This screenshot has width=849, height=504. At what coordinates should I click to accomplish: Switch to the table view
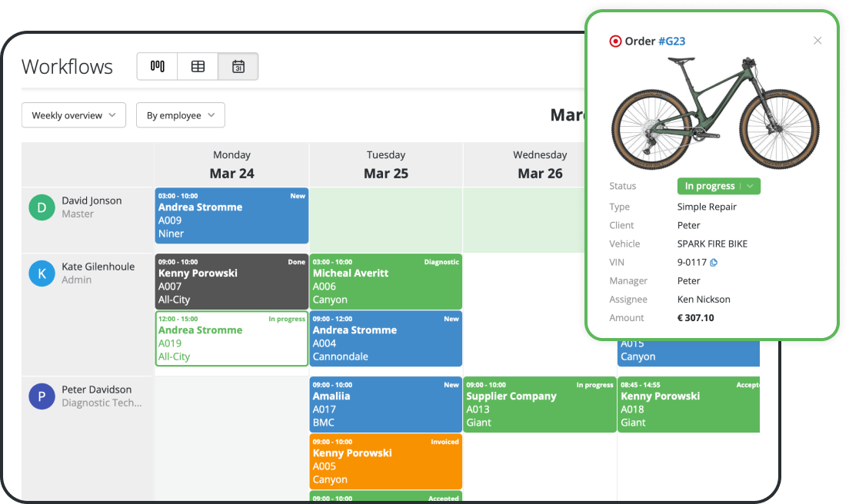click(x=198, y=67)
